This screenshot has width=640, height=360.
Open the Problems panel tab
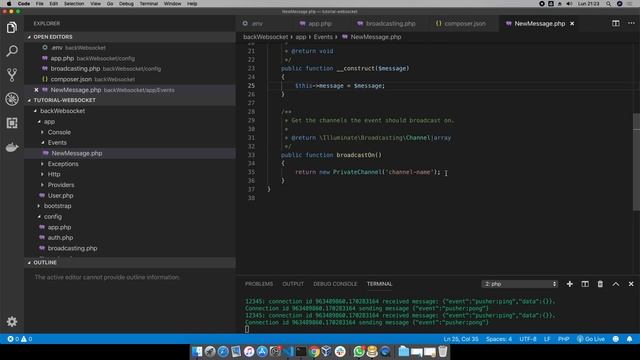(259, 284)
